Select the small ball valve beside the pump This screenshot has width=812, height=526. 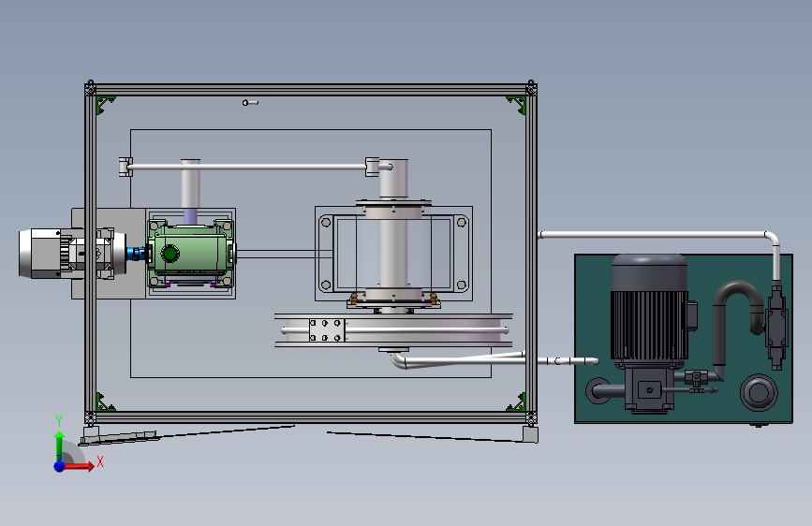pyautogui.click(x=696, y=378)
